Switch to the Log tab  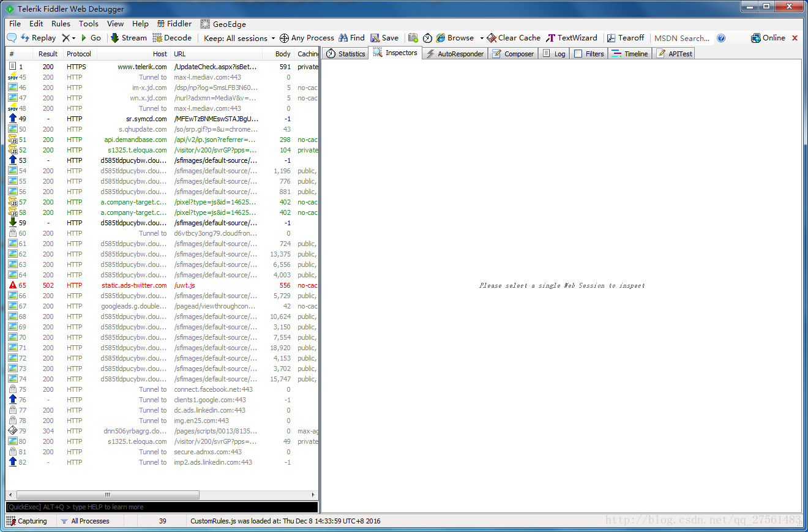(553, 54)
